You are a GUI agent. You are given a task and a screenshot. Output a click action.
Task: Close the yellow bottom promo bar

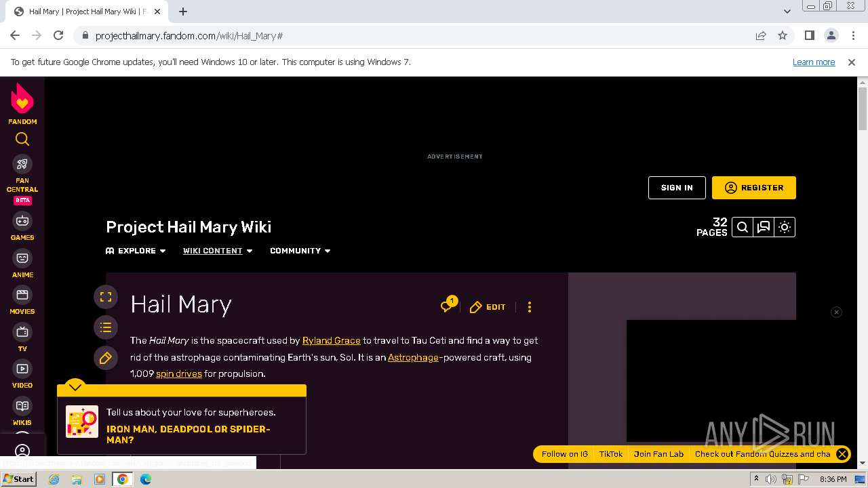coord(842,454)
